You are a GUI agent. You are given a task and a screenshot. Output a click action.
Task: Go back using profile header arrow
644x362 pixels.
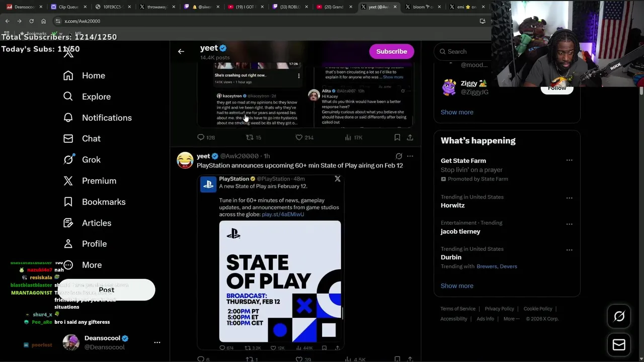181,51
